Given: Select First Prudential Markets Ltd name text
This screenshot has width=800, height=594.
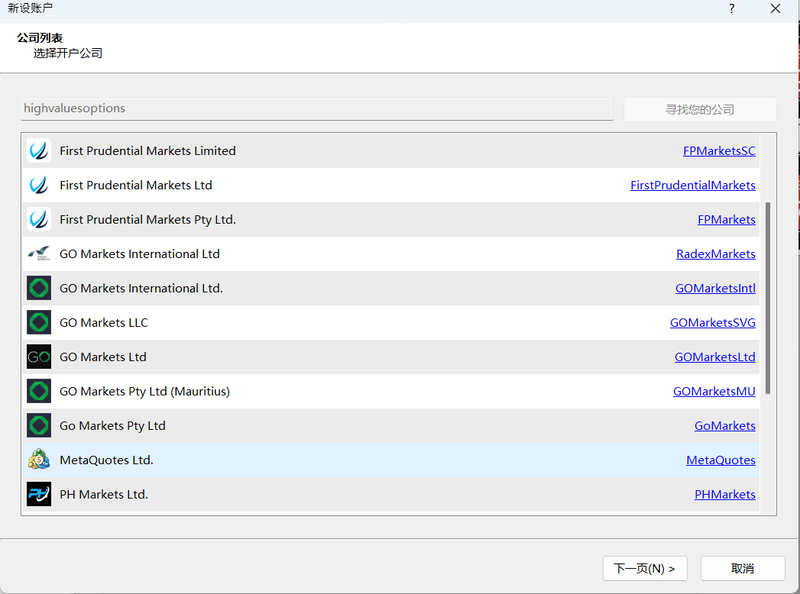Looking at the screenshot, I should pyautogui.click(x=136, y=185).
